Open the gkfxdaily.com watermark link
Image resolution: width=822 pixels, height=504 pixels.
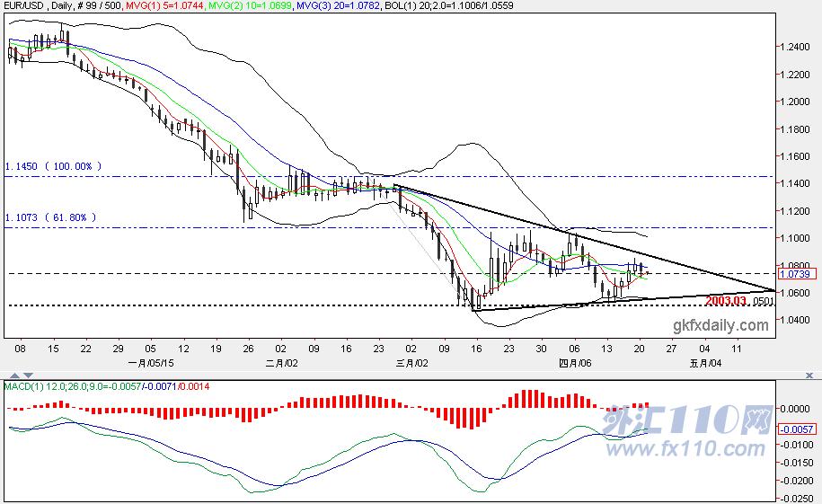[720, 325]
